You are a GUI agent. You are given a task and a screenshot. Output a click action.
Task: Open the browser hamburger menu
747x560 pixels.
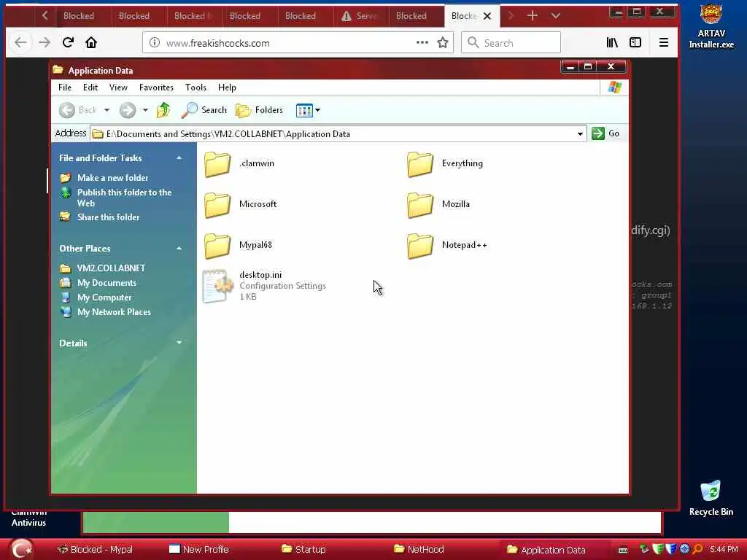pos(664,42)
